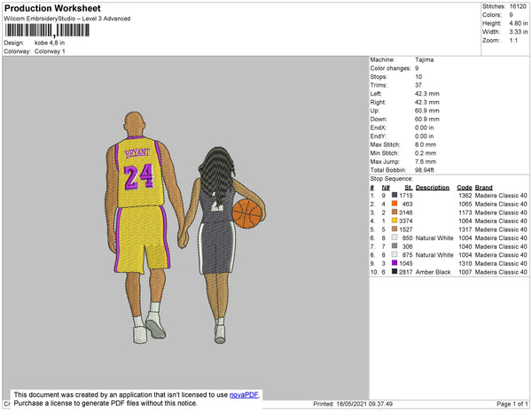This screenshot has width=532, height=411.
Task: Select the embroidery design preview image
Action: [185, 228]
